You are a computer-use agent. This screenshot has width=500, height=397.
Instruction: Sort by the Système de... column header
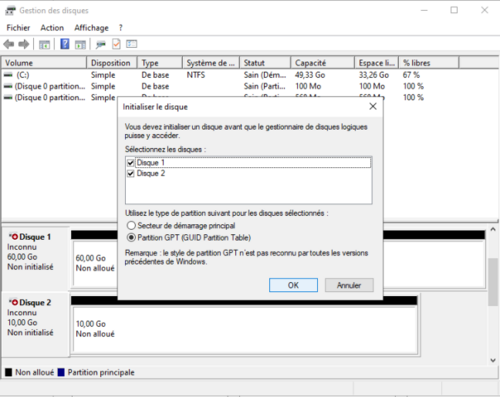[211, 63]
